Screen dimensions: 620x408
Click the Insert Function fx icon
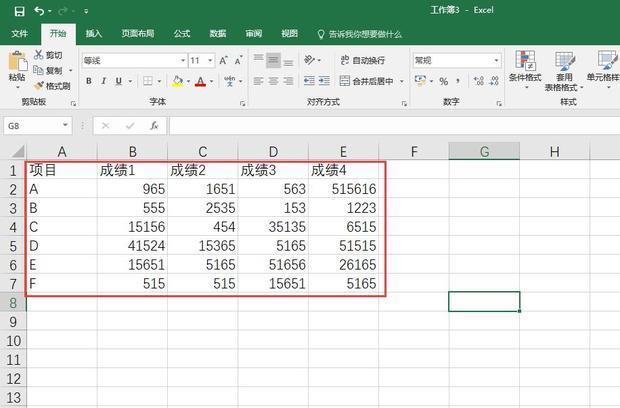(x=154, y=126)
